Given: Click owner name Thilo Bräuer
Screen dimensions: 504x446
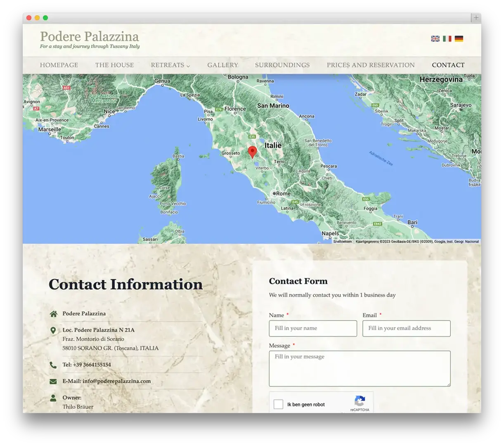Looking at the screenshot, I should coord(78,407).
